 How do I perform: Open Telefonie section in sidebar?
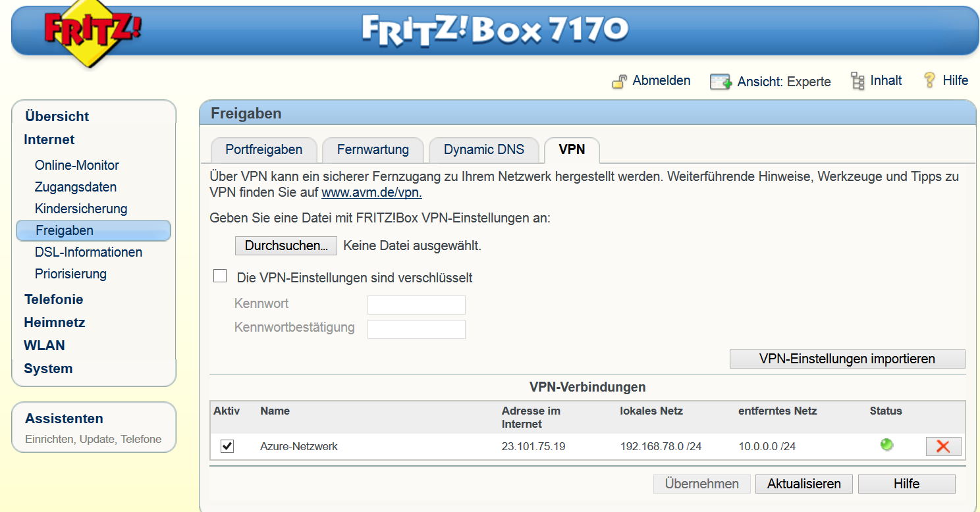[54, 299]
